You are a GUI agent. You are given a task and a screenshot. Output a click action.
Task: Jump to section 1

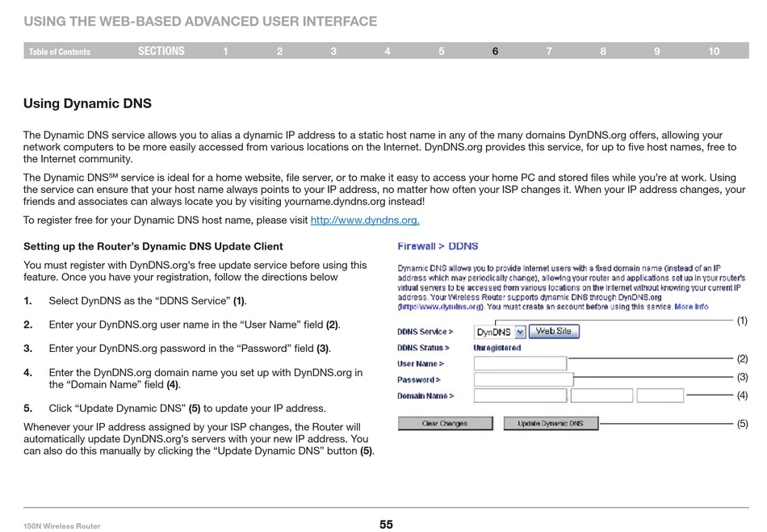click(x=225, y=52)
